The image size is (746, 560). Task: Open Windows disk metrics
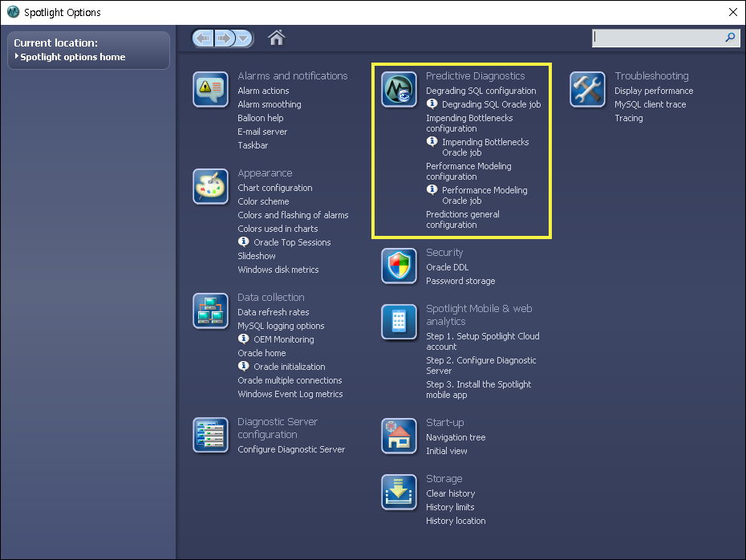click(278, 270)
